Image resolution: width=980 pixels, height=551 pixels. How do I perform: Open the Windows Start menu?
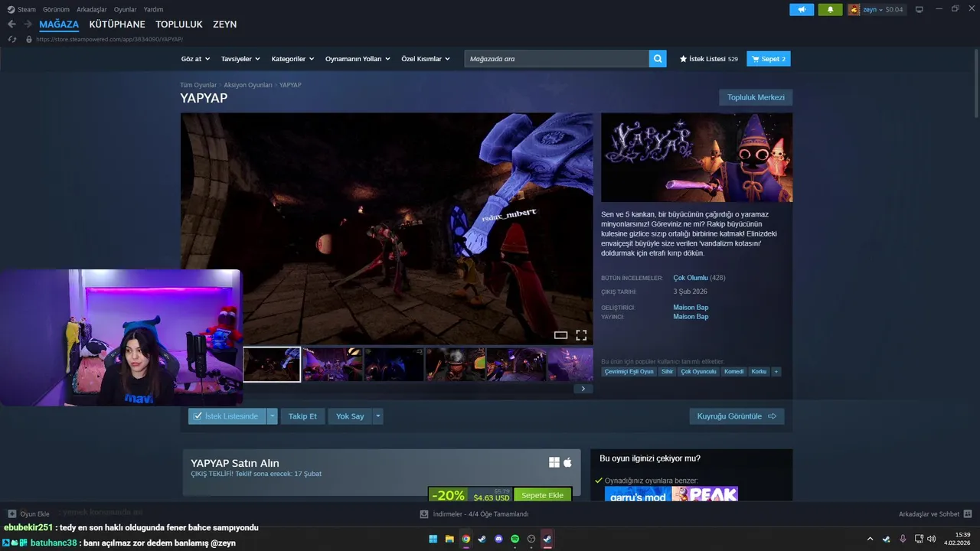point(433,539)
